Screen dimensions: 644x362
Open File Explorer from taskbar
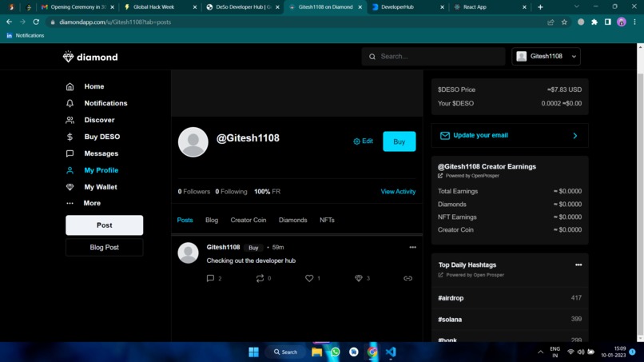(x=316, y=352)
